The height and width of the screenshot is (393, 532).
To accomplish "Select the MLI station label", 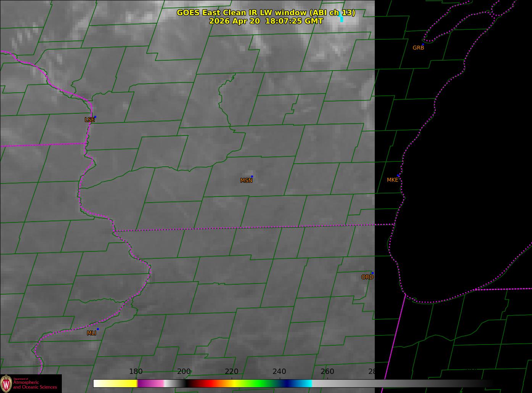I will tap(91, 333).
